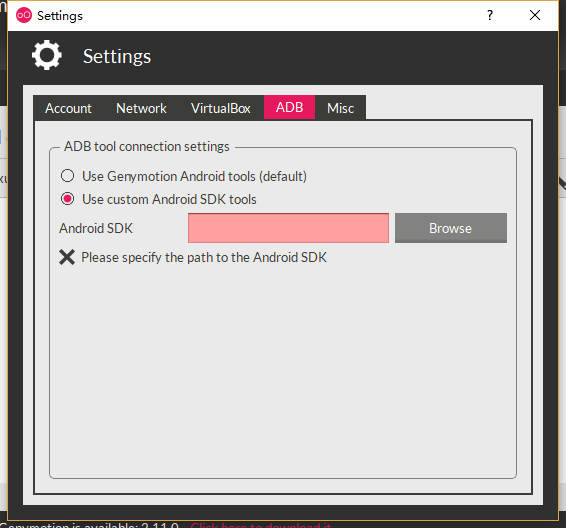
Task: Switch to the Misc tab
Action: (340, 108)
